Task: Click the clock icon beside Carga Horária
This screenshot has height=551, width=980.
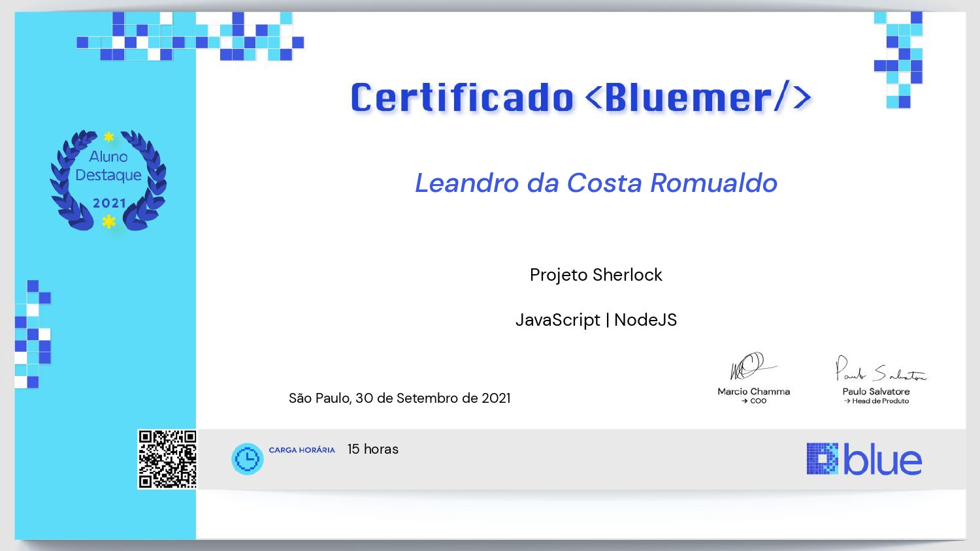Action: point(248,459)
